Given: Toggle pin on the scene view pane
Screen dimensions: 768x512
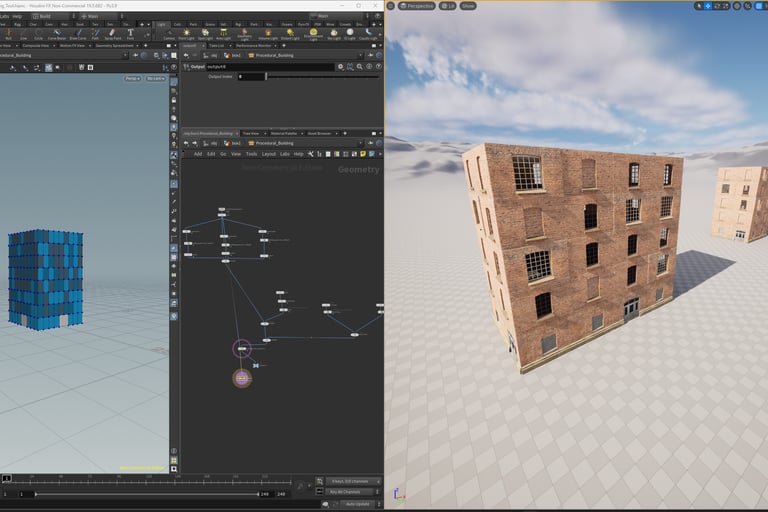Looking at the screenshot, I should pyautogui.click(x=136, y=55).
